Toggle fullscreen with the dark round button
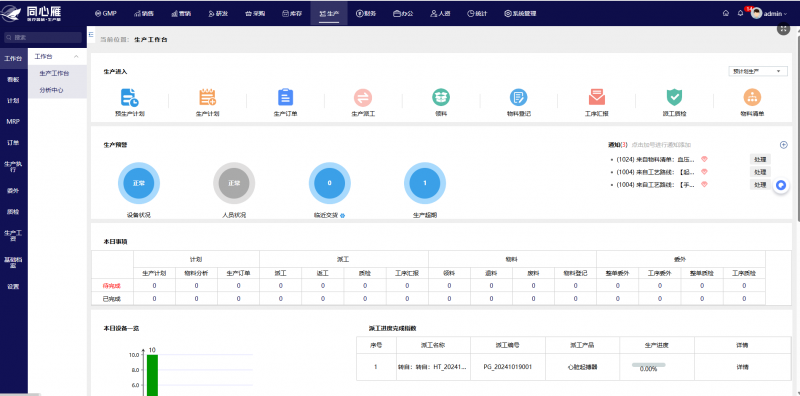Screen dimensions: 800x396 click(x=783, y=29)
